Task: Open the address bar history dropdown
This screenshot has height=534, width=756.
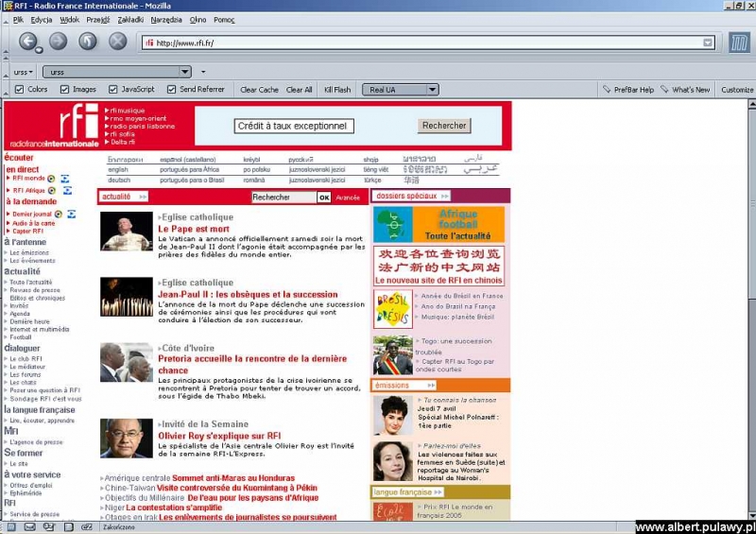Action: click(x=707, y=43)
